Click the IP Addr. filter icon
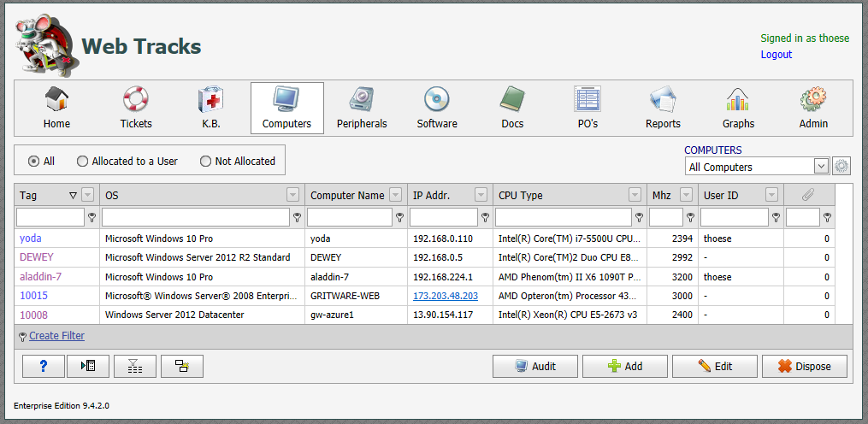This screenshot has width=868, height=424. click(x=485, y=217)
